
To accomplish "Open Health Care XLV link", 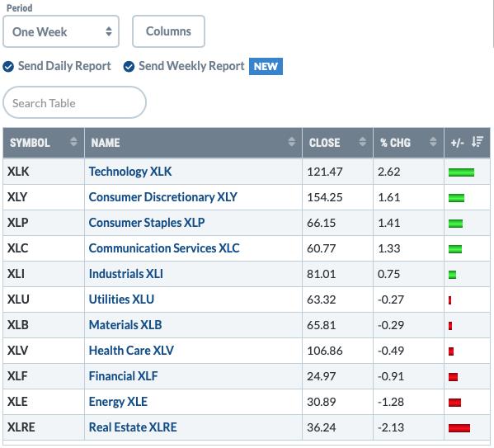I will click(131, 351).
